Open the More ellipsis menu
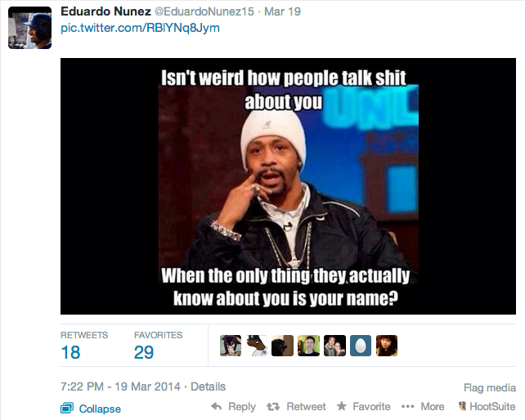 click(x=407, y=407)
